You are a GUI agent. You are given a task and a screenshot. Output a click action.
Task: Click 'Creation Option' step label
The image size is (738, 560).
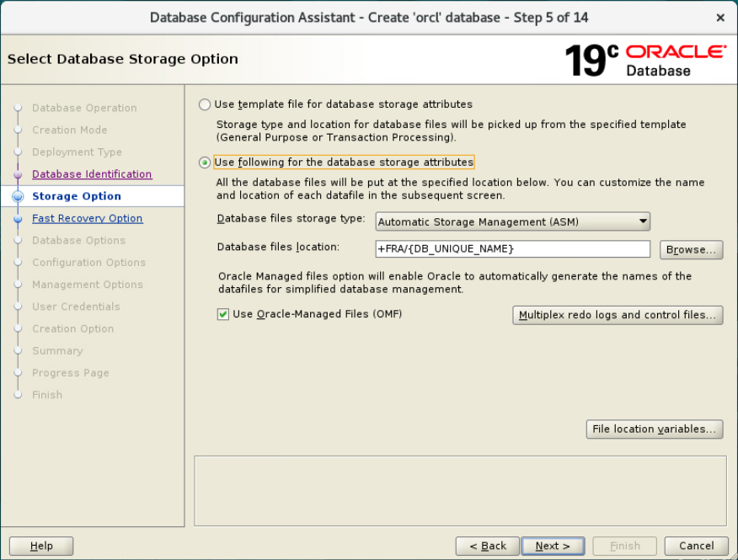click(73, 329)
